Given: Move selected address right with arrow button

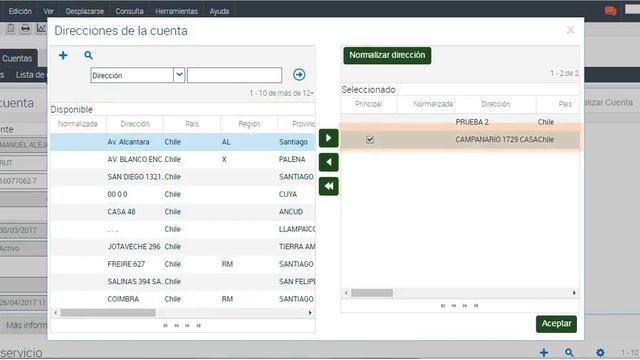Looking at the screenshot, I should pos(329,138).
